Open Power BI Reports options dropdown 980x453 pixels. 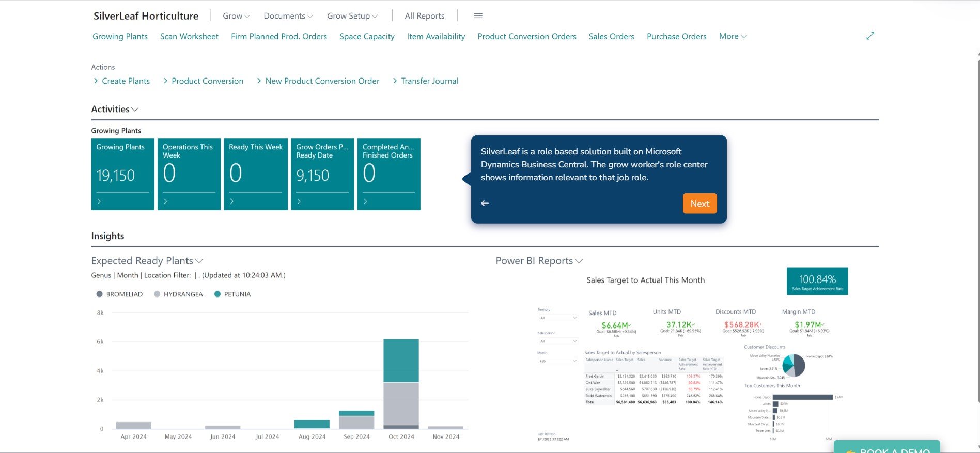click(x=539, y=261)
